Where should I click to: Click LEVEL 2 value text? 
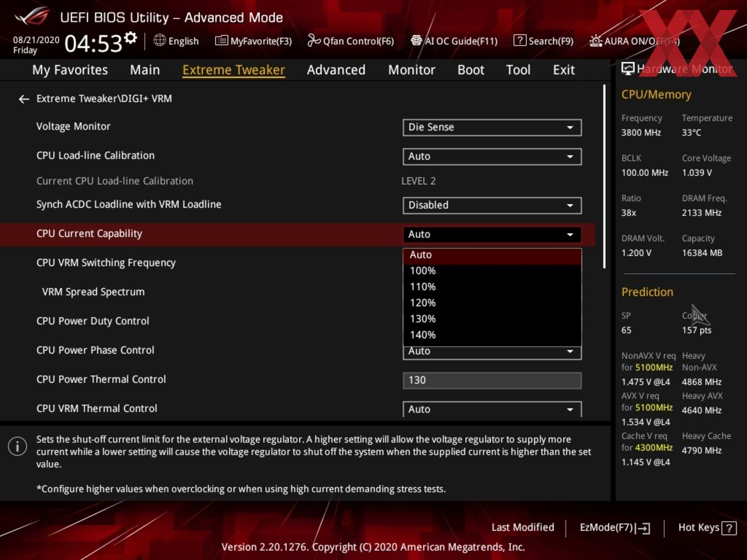point(419,181)
